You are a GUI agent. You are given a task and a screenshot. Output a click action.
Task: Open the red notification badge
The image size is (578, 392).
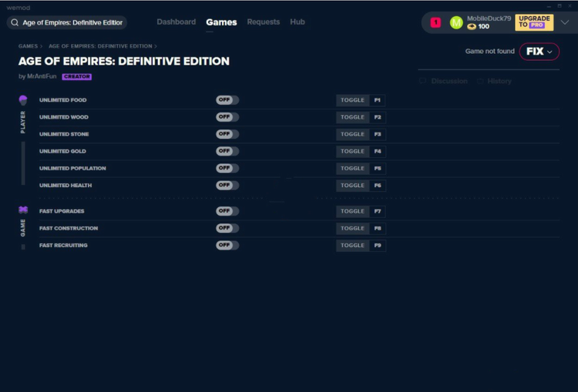pyautogui.click(x=435, y=22)
